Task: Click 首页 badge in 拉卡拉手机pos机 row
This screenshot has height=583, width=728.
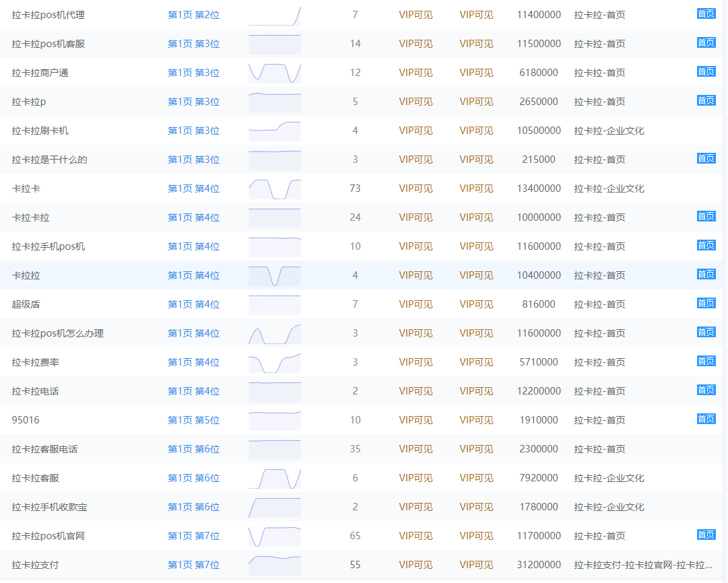Action: pos(706,245)
